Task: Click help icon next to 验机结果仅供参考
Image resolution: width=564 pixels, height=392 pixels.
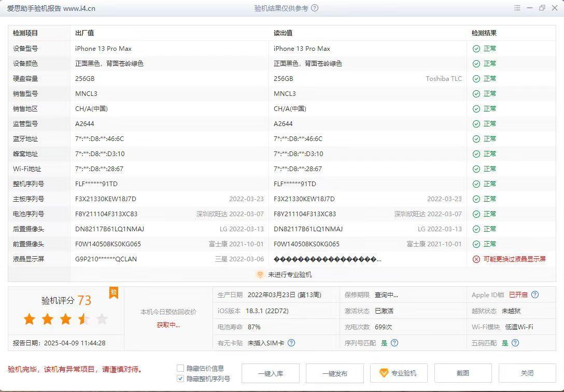Action: (315, 8)
